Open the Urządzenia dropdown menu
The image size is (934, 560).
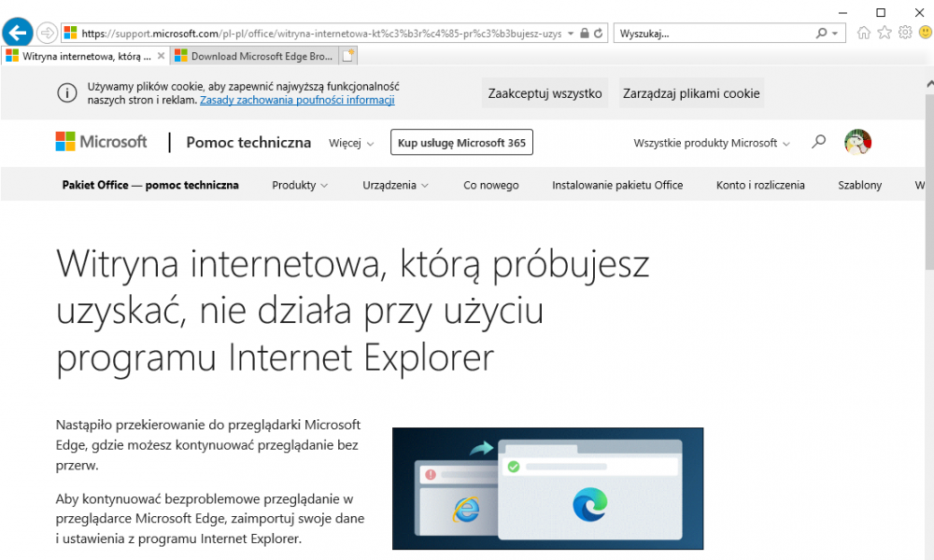pos(395,185)
